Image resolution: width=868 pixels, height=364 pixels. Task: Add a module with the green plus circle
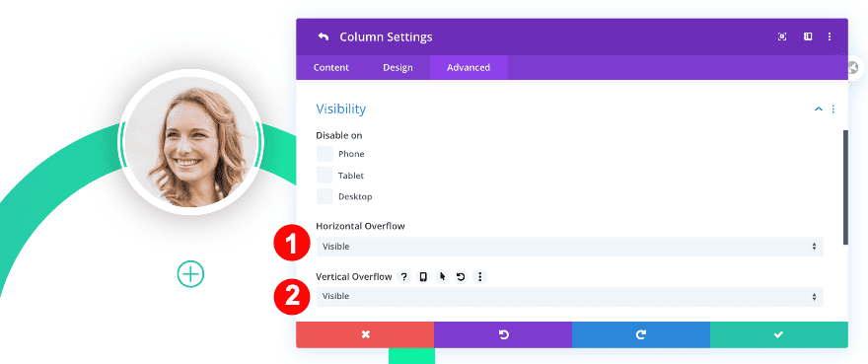(190, 273)
